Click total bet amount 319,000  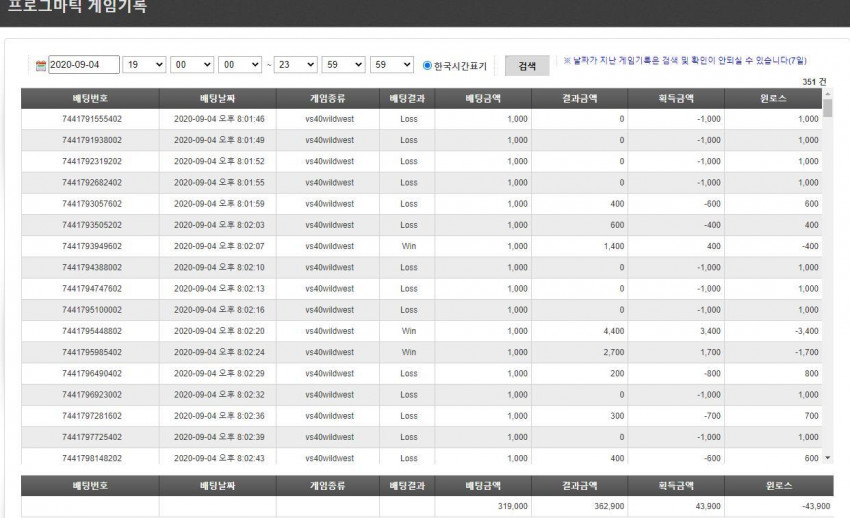512,506
